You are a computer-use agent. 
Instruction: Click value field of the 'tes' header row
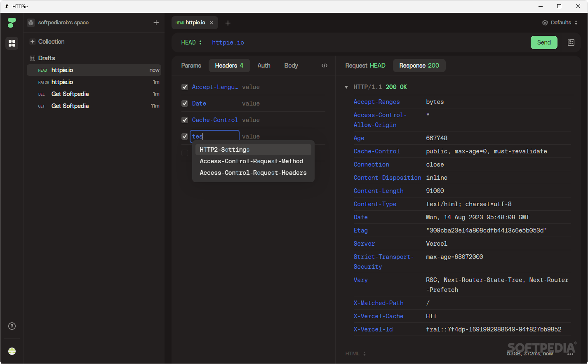coord(283,136)
